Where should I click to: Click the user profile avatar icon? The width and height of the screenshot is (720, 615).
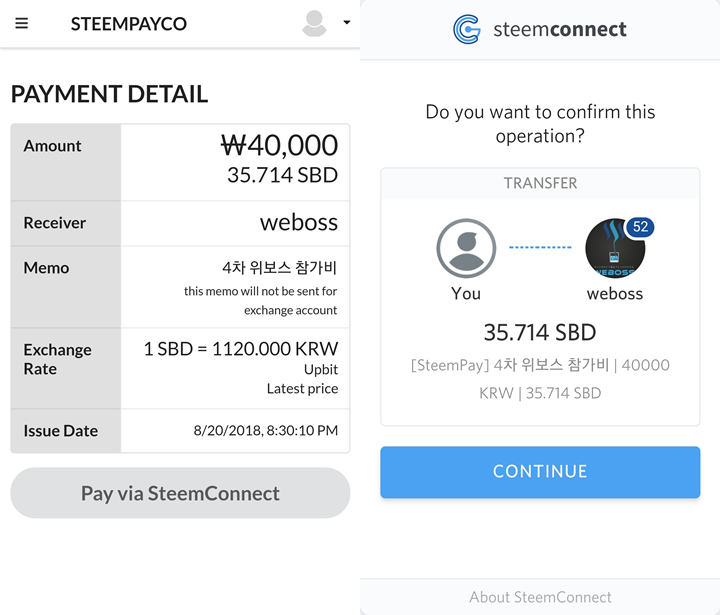[314, 23]
